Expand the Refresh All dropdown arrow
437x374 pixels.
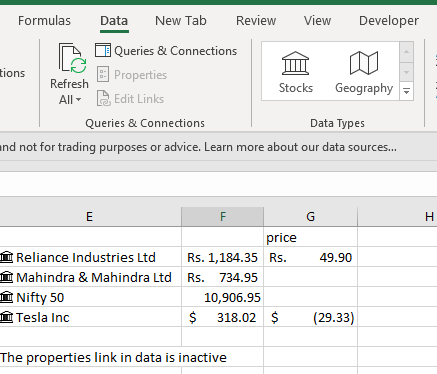pos(79,100)
